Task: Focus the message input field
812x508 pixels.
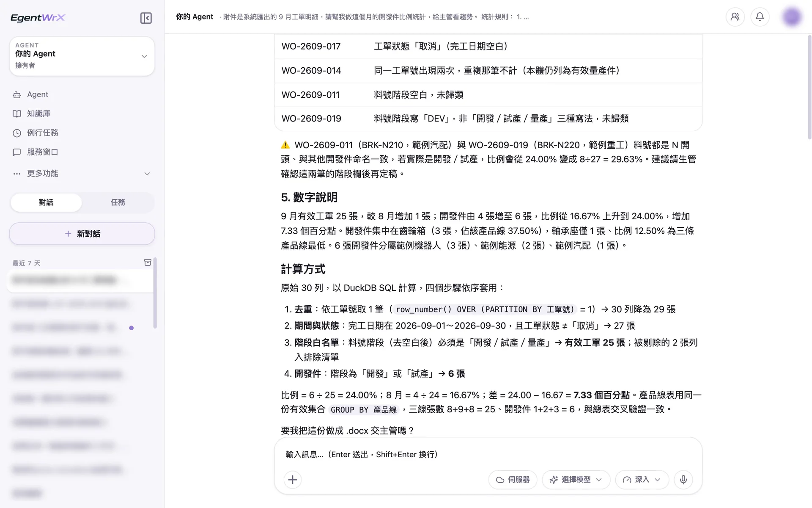Action: 488,454
